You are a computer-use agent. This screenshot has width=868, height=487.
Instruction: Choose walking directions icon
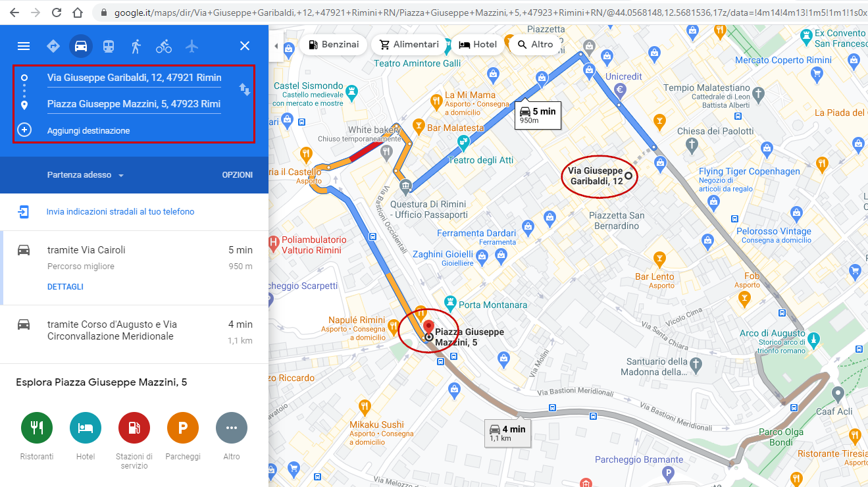(136, 46)
